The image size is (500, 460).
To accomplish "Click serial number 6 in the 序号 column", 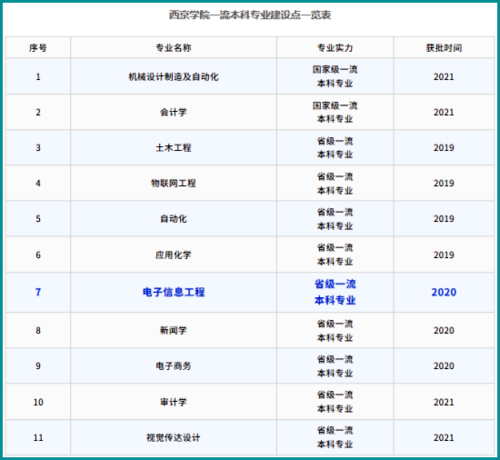I will 38,255.
